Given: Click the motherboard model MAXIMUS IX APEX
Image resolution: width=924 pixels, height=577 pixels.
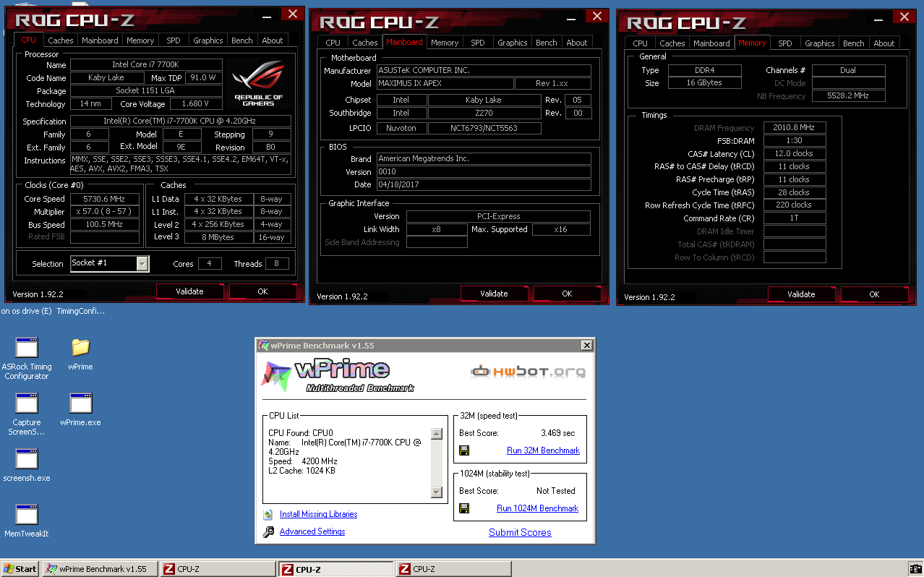Looking at the screenshot, I should click(x=445, y=83).
